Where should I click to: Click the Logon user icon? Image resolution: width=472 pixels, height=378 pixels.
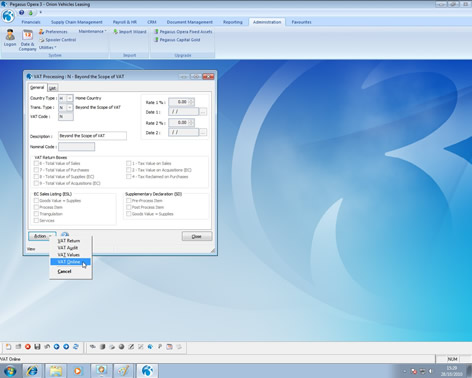coord(10,35)
